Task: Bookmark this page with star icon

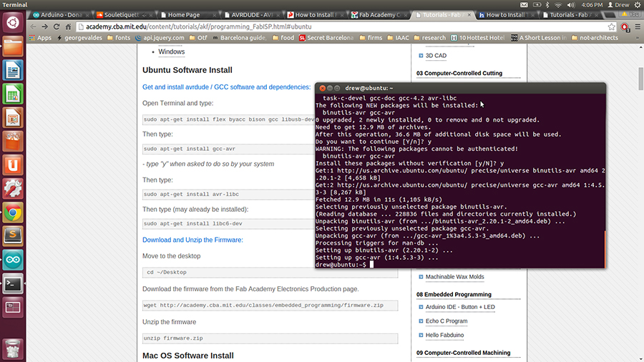Action: point(612,26)
